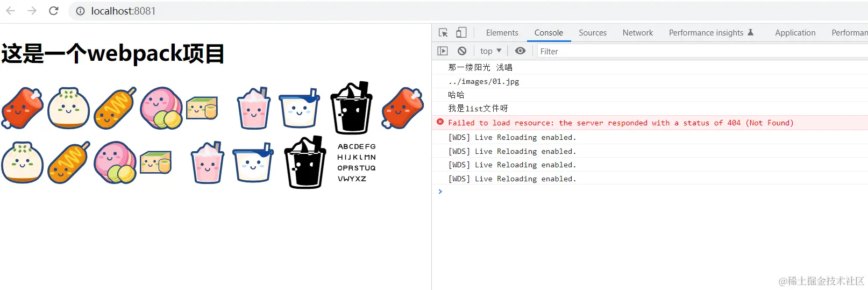Focus the console Filter field
Screen dimensions: 868x290
702,52
